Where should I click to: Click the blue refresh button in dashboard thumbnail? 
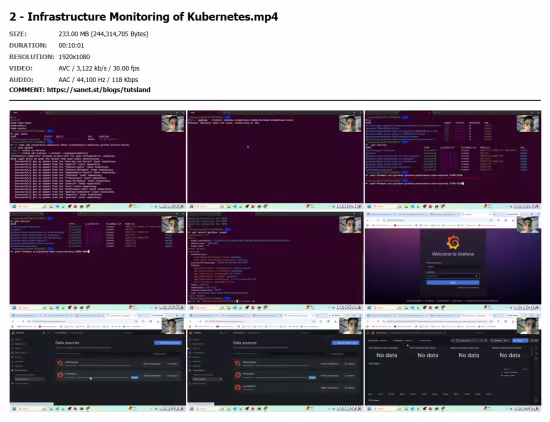(x=520, y=340)
